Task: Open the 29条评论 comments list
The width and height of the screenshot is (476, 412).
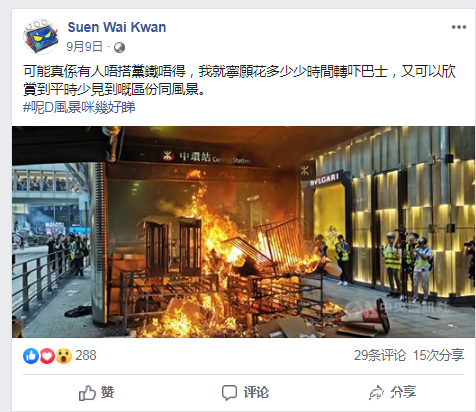Action: (380, 356)
